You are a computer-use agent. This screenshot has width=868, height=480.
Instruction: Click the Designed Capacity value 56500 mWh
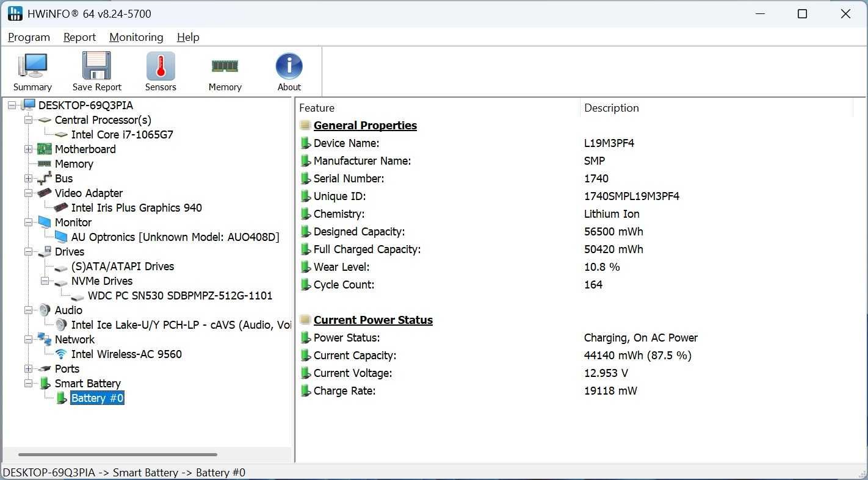click(x=613, y=232)
